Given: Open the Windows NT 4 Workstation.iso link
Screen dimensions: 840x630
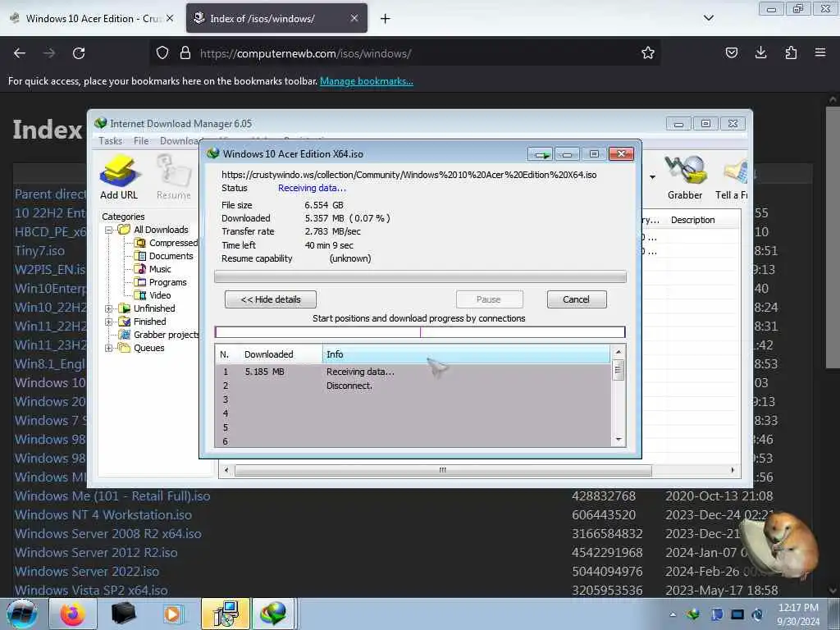Looking at the screenshot, I should tap(103, 515).
